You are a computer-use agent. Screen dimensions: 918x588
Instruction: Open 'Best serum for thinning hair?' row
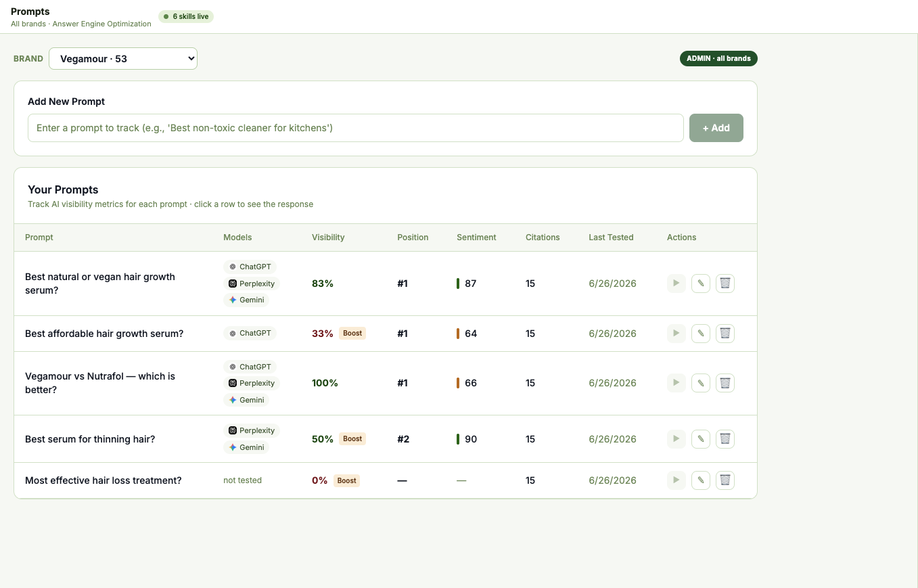coord(386,439)
